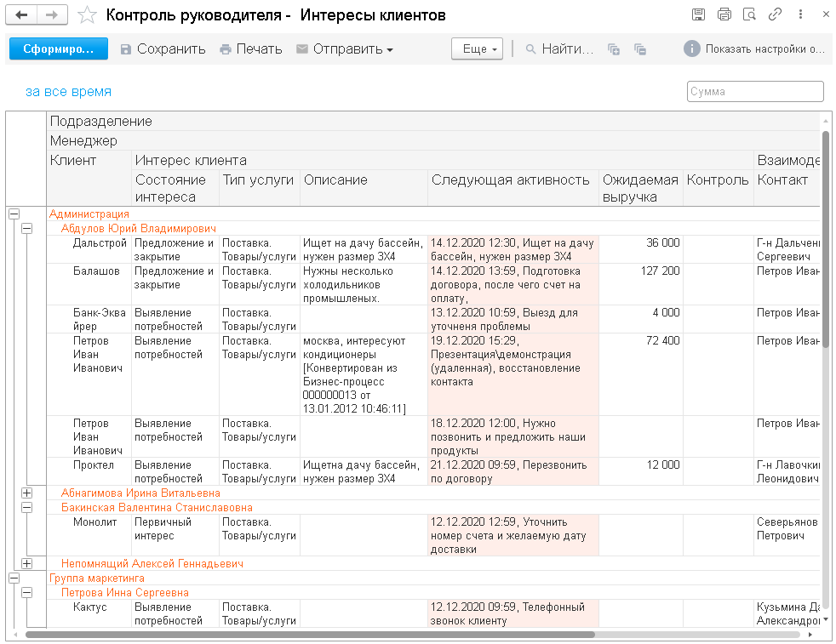Collapse Абдулов Юрий Владимирович group
The height and width of the screenshot is (644, 836).
26,229
